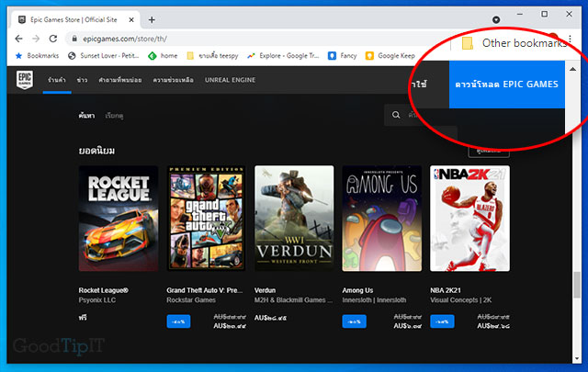Open the third Epic navigation menu item
The width and height of the screenshot is (588, 372).
(120, 80)
